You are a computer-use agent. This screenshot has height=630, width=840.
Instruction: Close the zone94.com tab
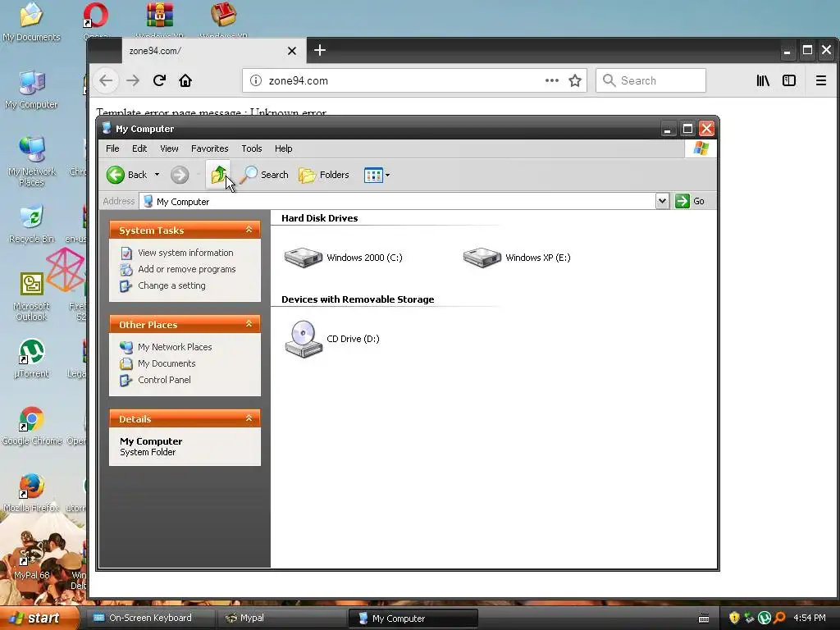click(x=292, y=51)
